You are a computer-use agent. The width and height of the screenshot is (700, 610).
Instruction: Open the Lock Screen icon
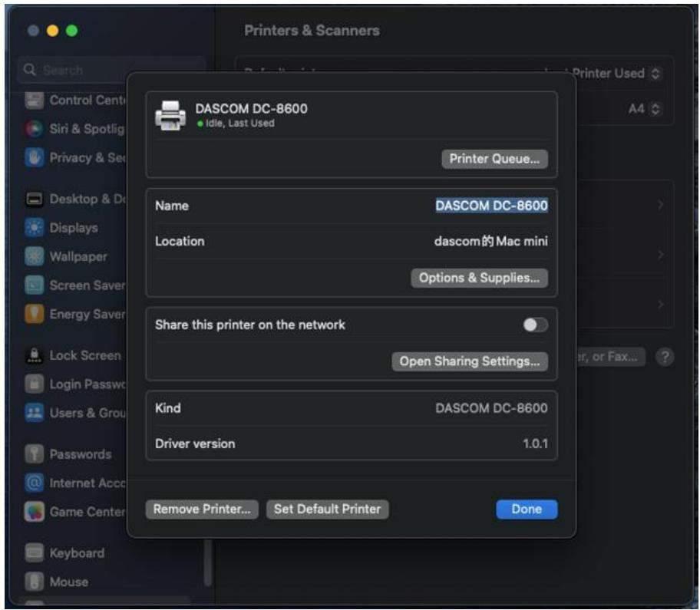35,356
